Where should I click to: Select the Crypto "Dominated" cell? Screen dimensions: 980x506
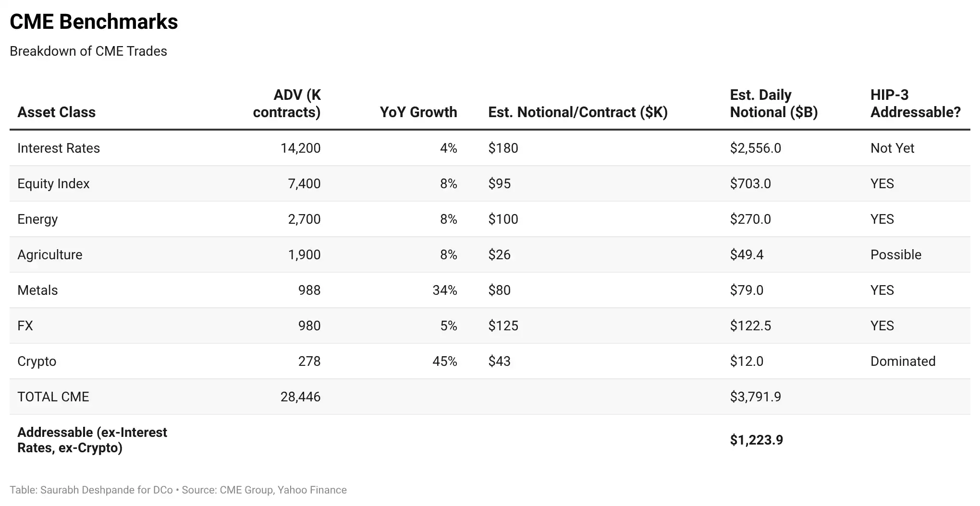903,361
